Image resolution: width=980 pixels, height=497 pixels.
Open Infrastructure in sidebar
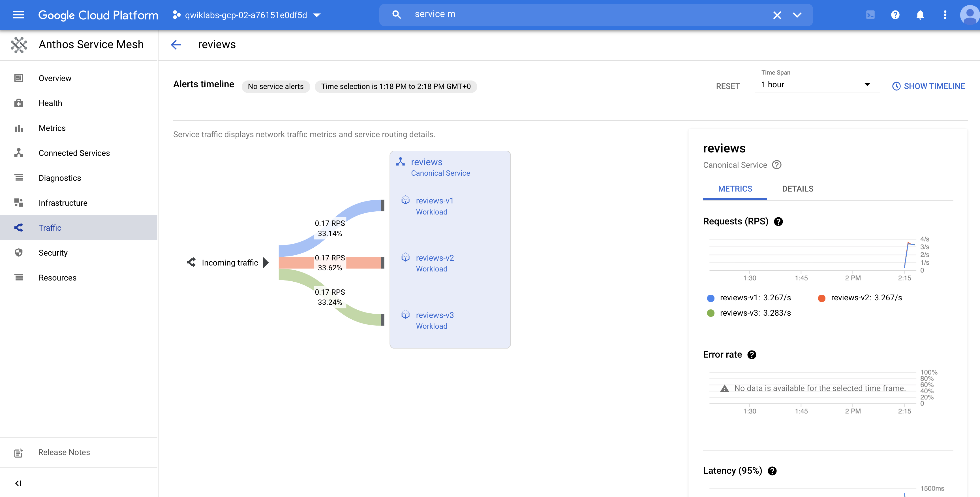(79, 203)
